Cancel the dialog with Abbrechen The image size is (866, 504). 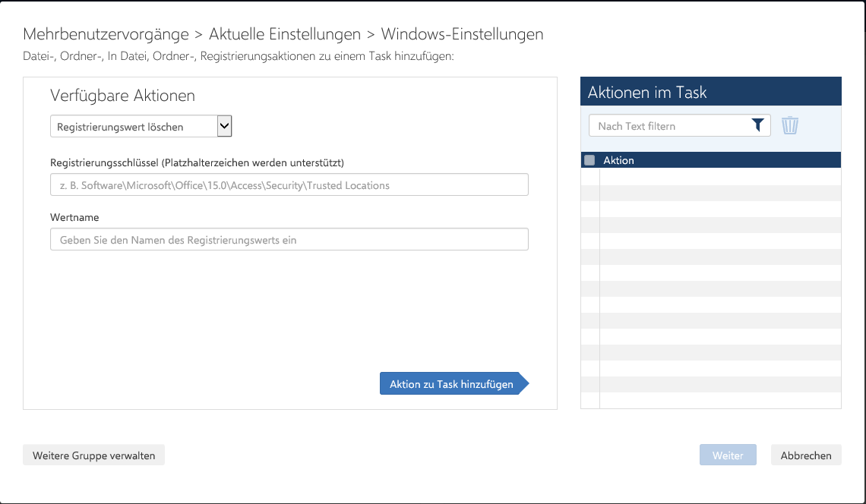click(806, 455)
